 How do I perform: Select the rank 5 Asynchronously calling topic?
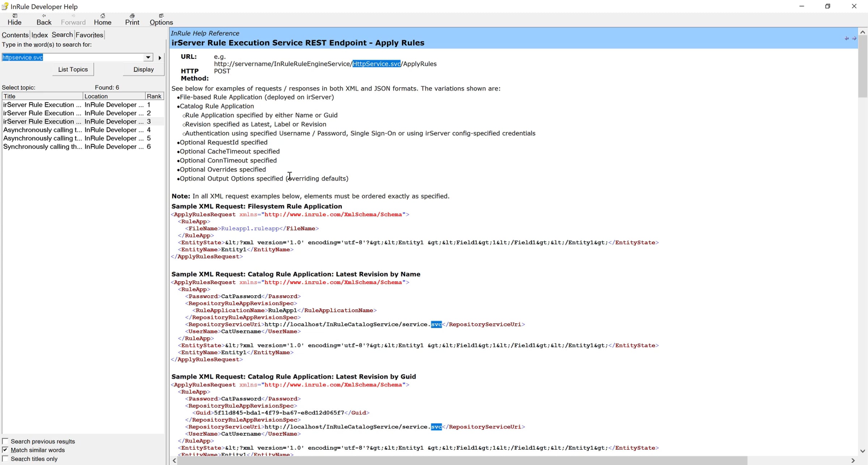point(83,138)
